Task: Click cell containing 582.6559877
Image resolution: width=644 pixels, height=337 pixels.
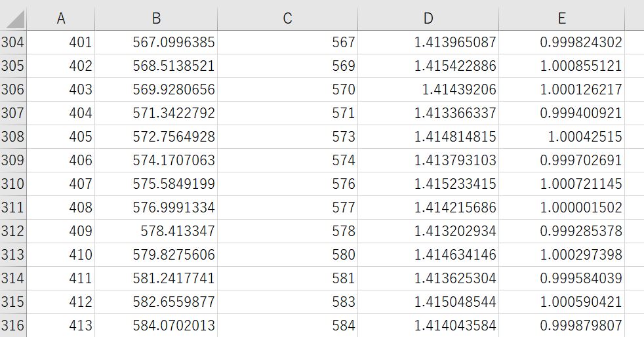Action: 156,302
